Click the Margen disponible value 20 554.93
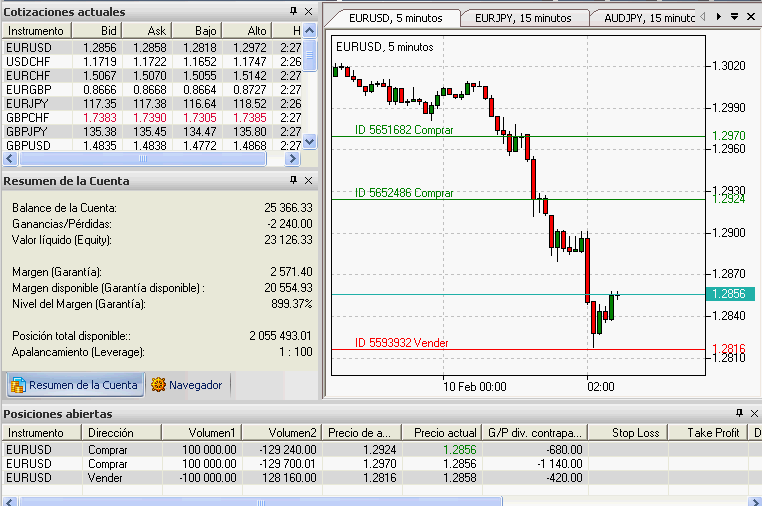This screenshot has width=762, height=506. [x=288, y=288]
